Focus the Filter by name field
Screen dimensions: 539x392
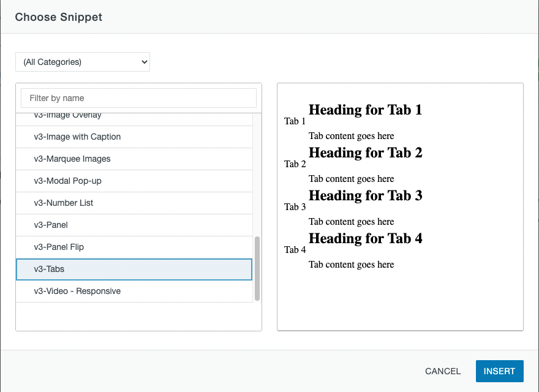pos(138,98)
